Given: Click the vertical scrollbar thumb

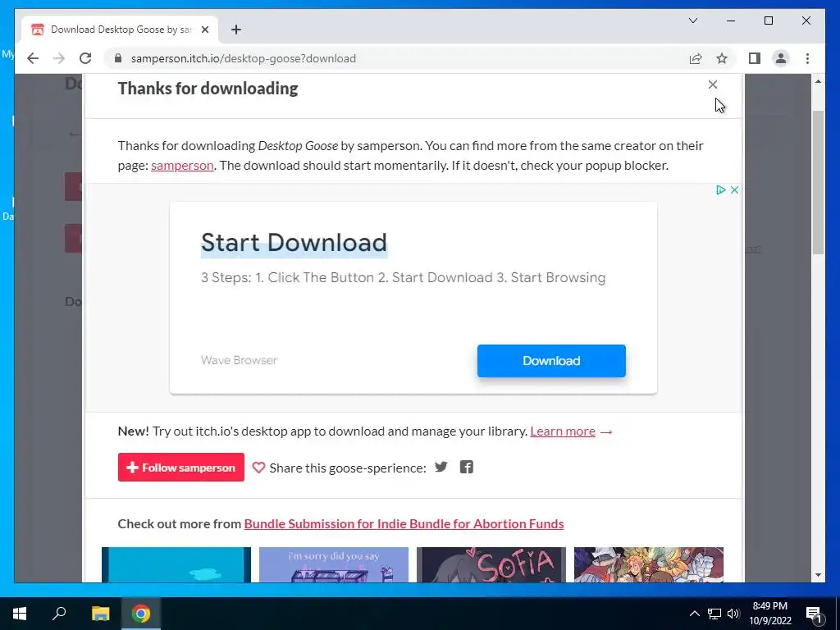Looking at the screenshot, I should coord(818,182).
